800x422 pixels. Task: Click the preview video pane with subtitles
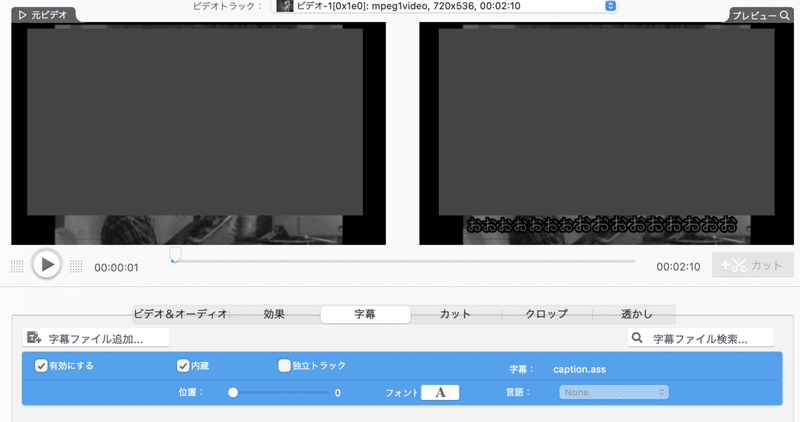click(x=606, y=133)
